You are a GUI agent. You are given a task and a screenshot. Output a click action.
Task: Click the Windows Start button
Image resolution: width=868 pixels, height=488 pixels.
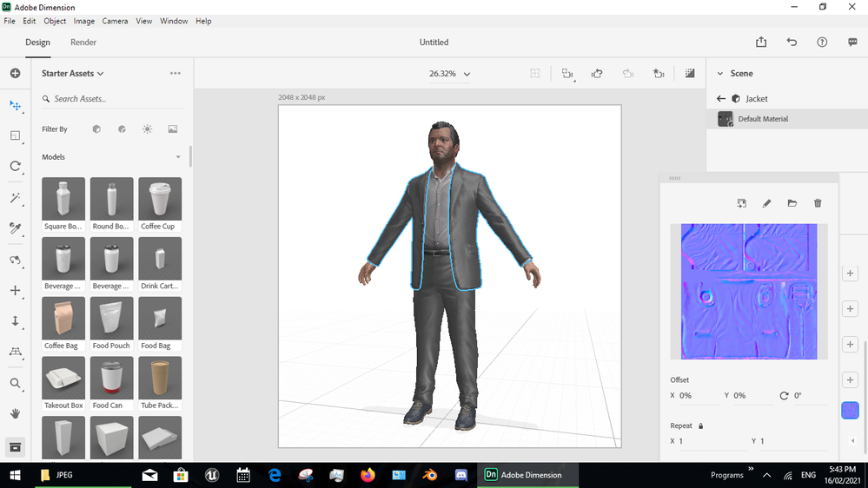coord(15,475)
